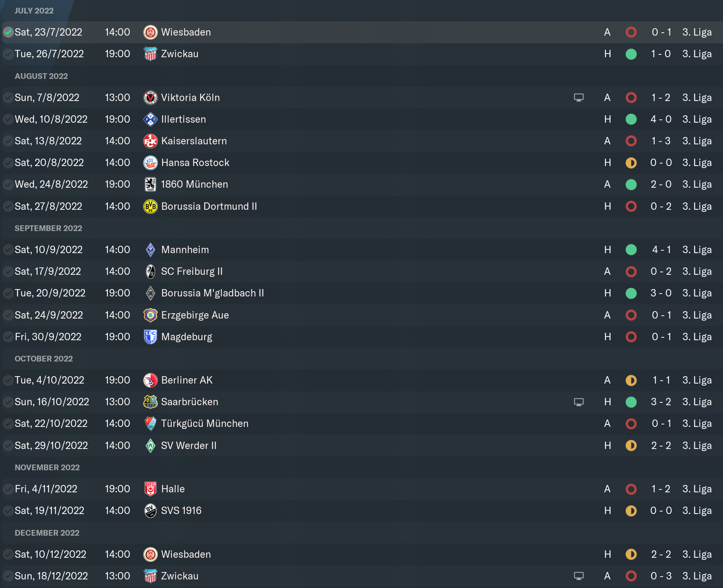723x588 pixels.
Task: Click the Hansa Rostock crest
Action: pos(150,163)
